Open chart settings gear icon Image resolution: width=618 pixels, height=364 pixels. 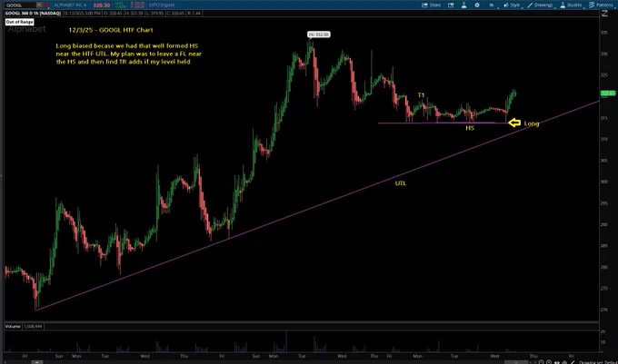tap(477, 5)
